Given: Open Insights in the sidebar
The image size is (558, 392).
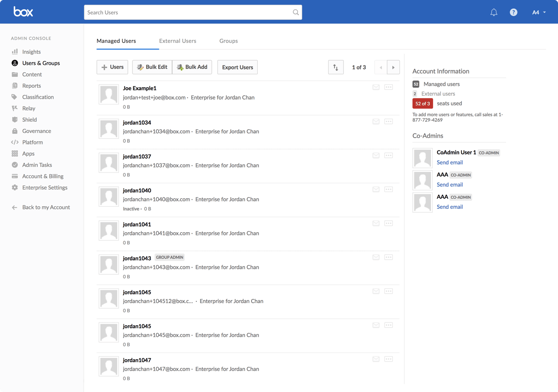Looking at the screenshot, I should [31, 52].
